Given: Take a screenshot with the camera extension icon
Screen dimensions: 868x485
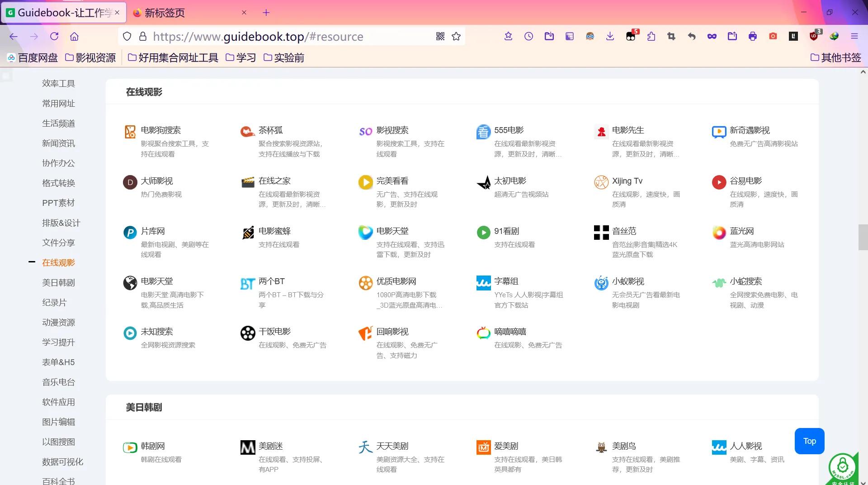Looking at the screenshot, I should [773, 36].
